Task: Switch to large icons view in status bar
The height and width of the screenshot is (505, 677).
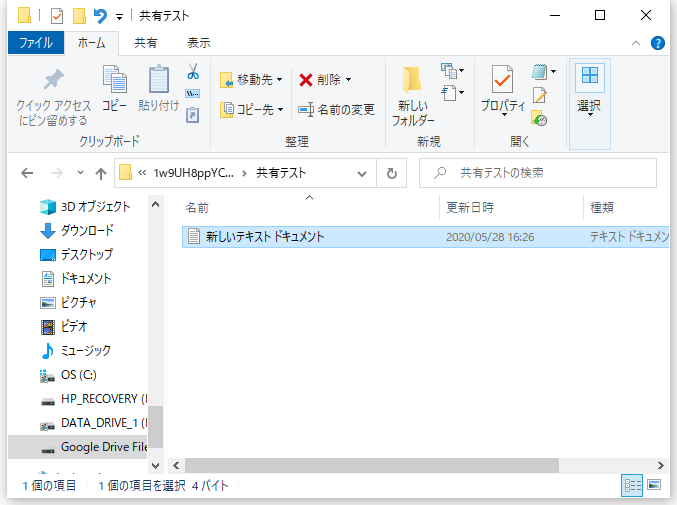Action: click(x=655, y=486)
